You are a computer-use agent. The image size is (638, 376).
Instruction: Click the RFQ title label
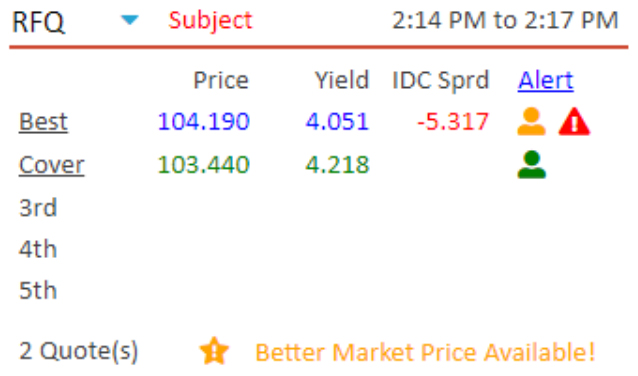(38, 22)
